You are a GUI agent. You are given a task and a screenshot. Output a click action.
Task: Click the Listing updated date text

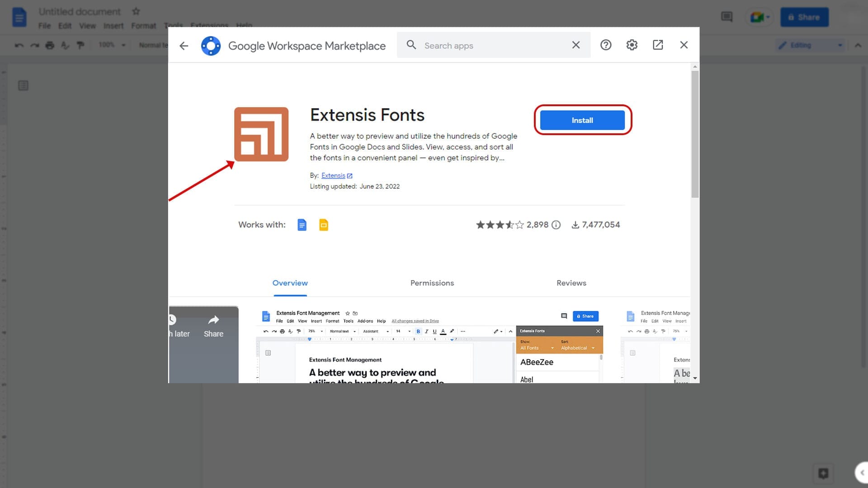(x=354, y=186)
